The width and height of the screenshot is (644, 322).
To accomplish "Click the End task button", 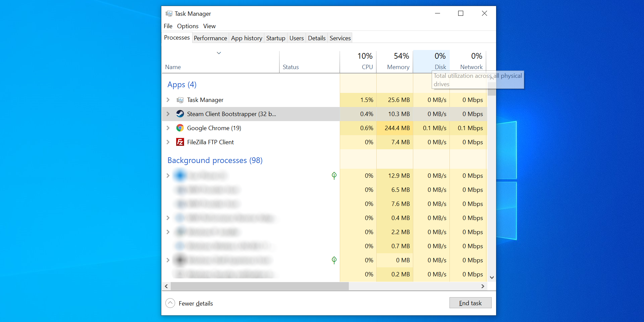I will pos(470,303).
